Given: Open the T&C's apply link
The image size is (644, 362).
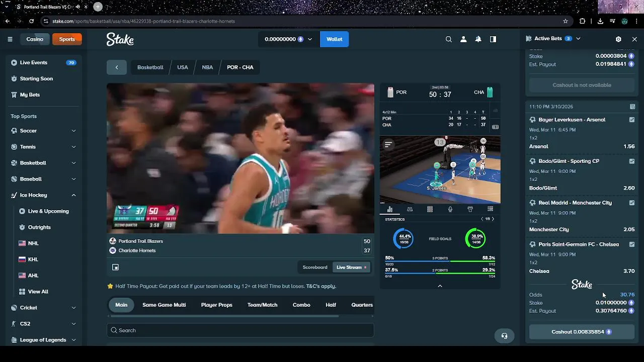Looking at the screenshot, I should 321,286.
